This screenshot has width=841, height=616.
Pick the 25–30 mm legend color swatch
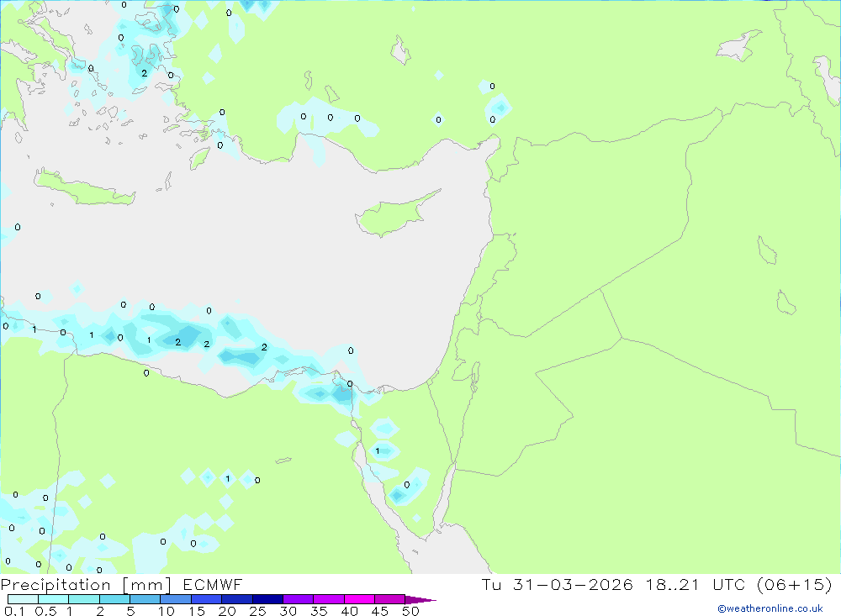267,599
